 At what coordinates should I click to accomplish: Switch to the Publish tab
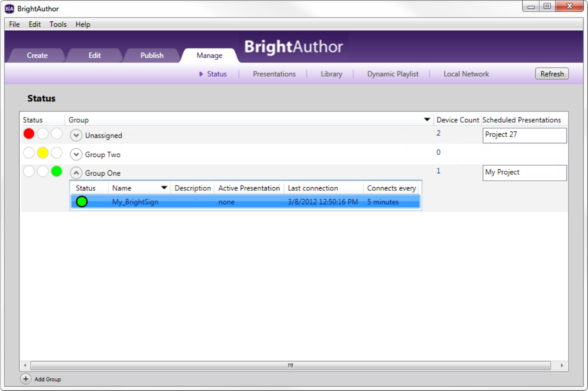(152, 55)
